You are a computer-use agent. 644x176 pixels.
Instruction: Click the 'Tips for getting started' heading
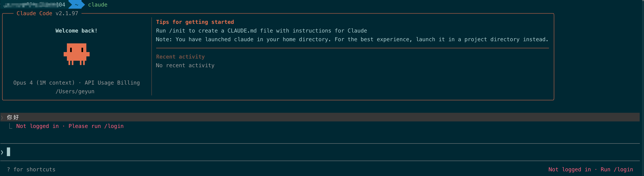tap(195, 22)
